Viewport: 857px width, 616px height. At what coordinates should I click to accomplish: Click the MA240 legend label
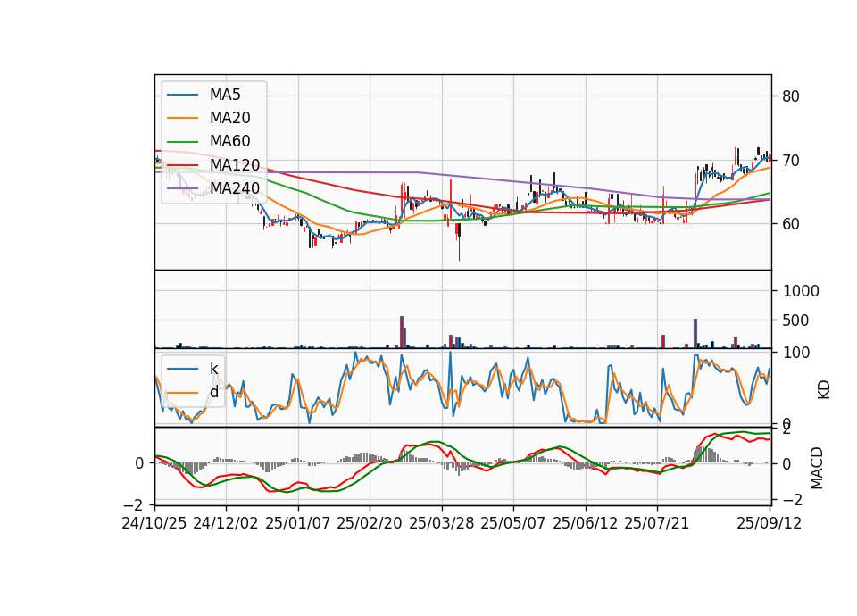pos(235,188)
